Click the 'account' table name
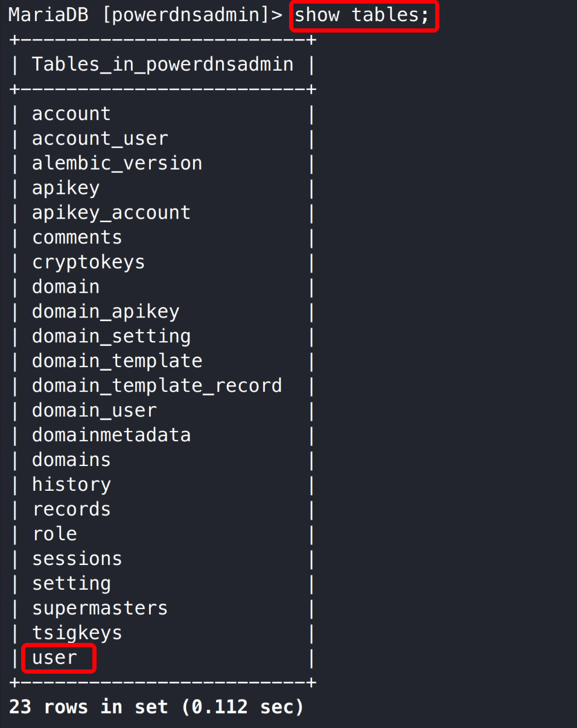Image resolution: width=577 pixels, height=728 pixels. point(71,114)
